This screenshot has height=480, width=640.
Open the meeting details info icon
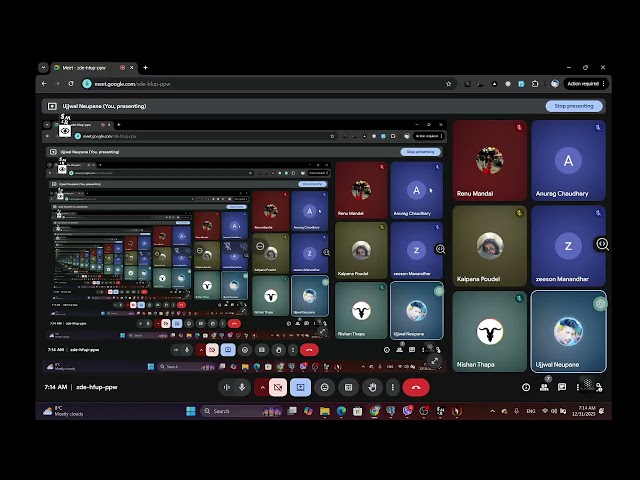click(x=526, y=387)
